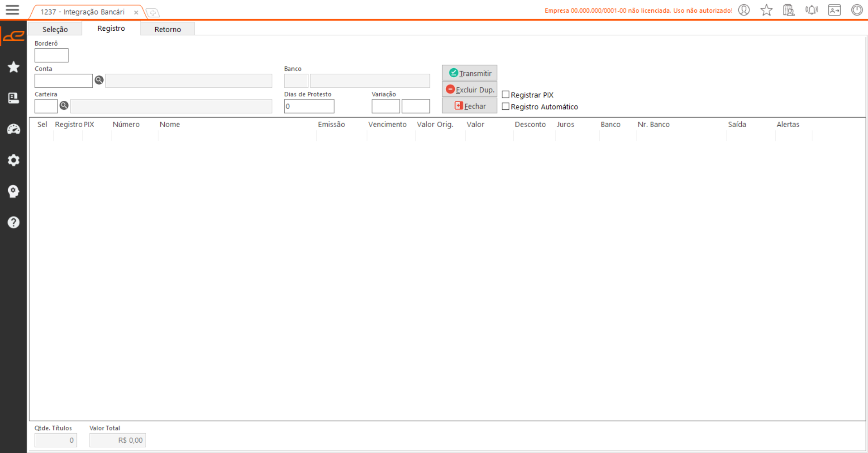Click the Dias de Protesto field
Screen dimensions: 868x453
pos(309,106)
